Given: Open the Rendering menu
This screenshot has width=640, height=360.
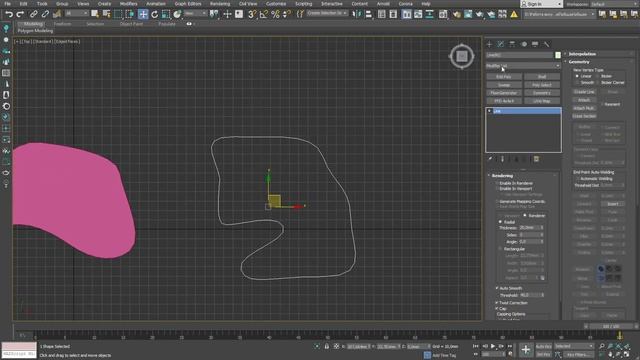Looking at the screenshot, I should point(220,4).
